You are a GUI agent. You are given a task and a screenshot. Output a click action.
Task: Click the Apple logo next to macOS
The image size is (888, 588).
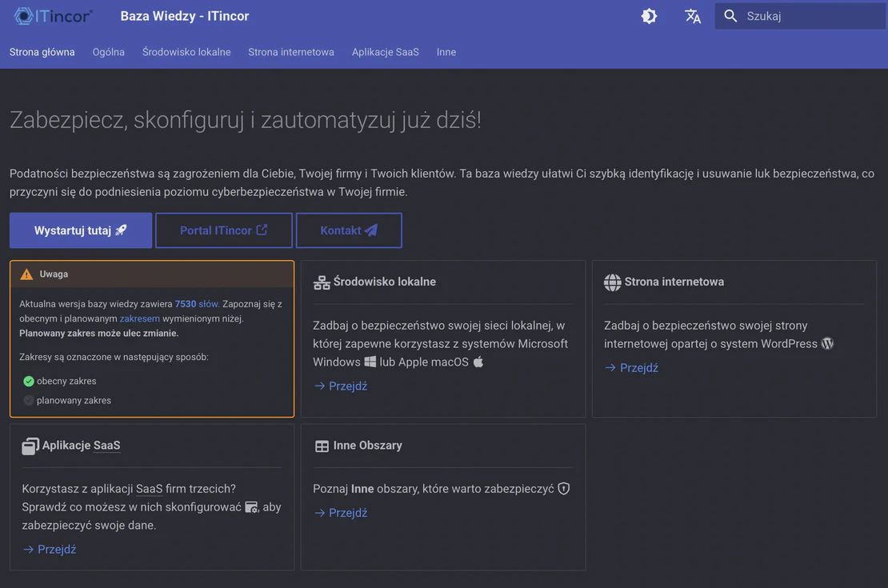click(478, 362)
